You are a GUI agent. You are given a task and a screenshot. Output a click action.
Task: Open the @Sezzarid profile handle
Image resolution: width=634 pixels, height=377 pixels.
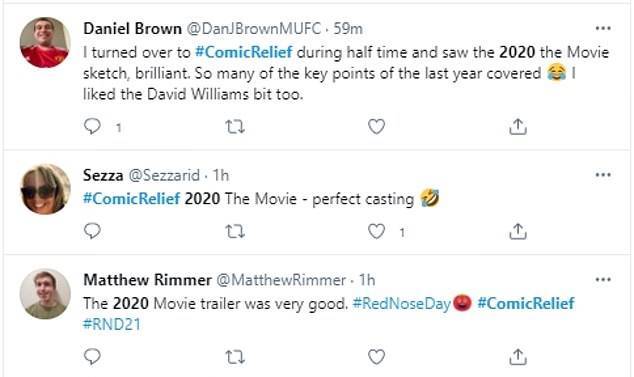pos(164,175)
